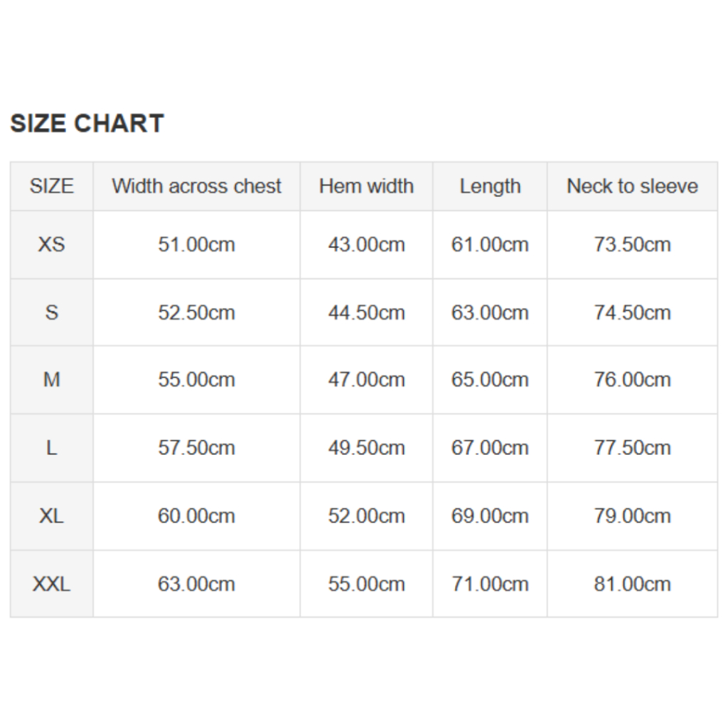Select the 77.50cm neck to sleeve cell
Viewport: 728px width, 728px height.
pyautogui.click(x=632, y=448)
